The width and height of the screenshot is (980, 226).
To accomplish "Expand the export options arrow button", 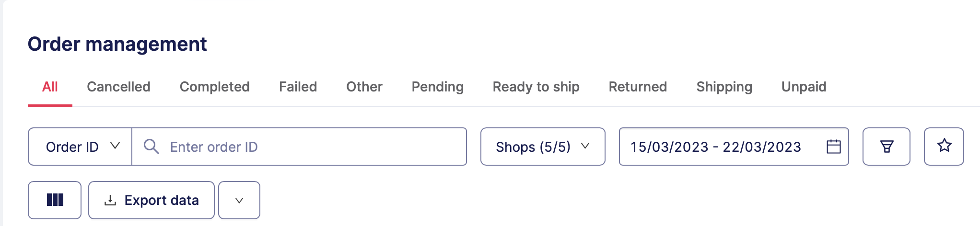I will tap(239, 200).
